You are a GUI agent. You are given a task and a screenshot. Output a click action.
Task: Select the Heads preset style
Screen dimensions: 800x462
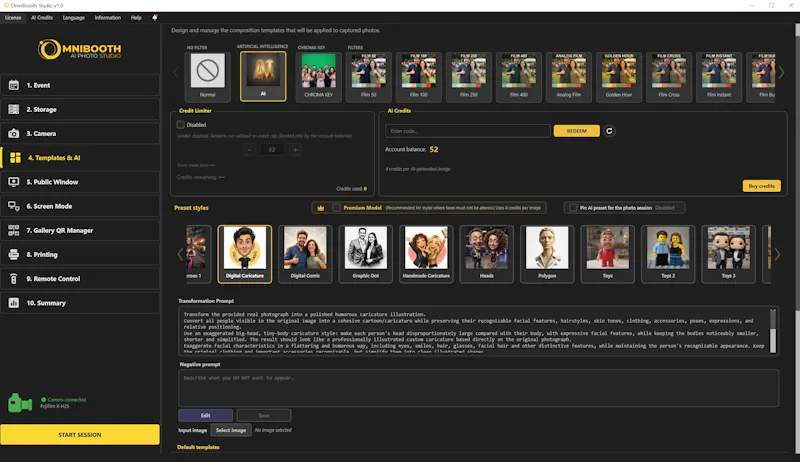point(487,254)
